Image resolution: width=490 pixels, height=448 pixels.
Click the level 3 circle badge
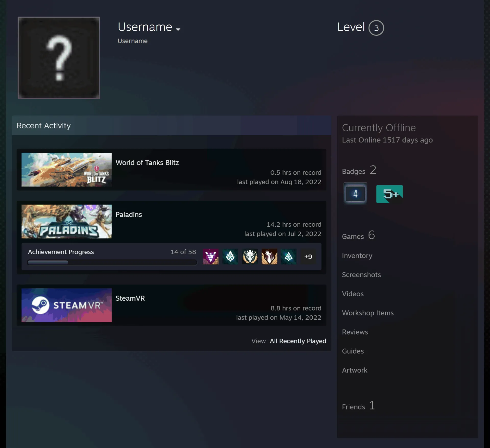[376, 28]
